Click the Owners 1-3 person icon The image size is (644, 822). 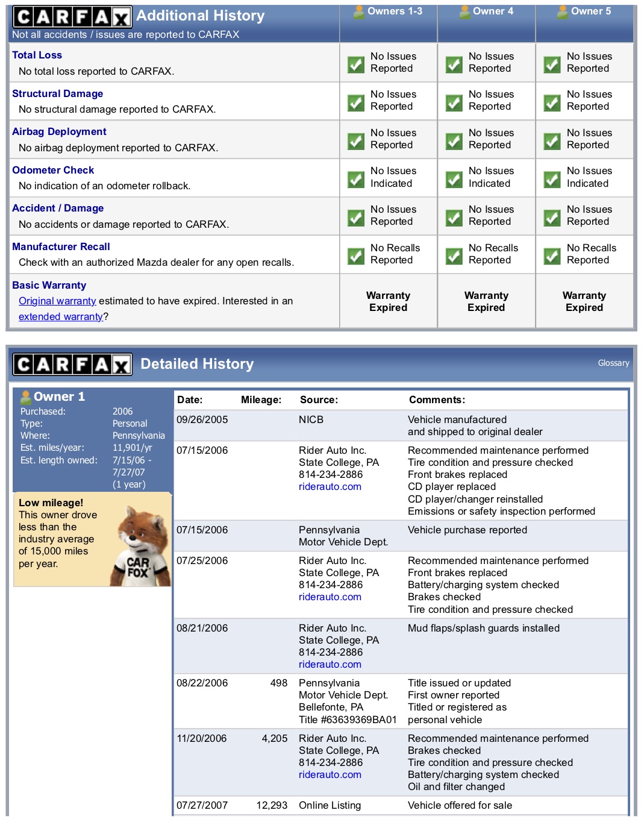click(x=358, y=11)
